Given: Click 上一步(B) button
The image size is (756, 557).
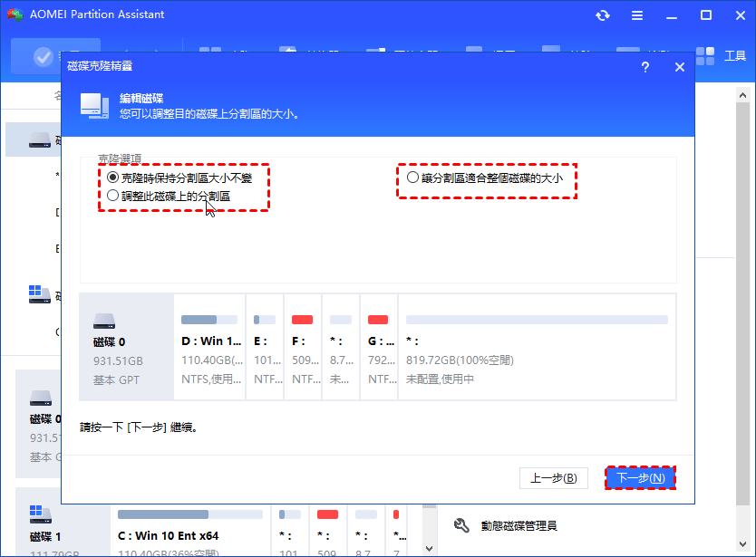Looking at the screenshot, I should (x=554, y=478).
